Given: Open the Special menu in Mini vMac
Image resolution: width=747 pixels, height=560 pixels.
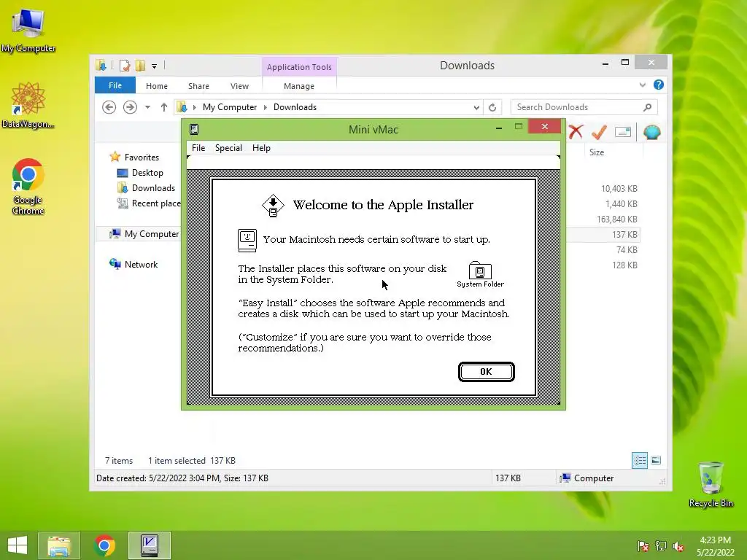Looking at the screenshot, I should click(228, 148).
